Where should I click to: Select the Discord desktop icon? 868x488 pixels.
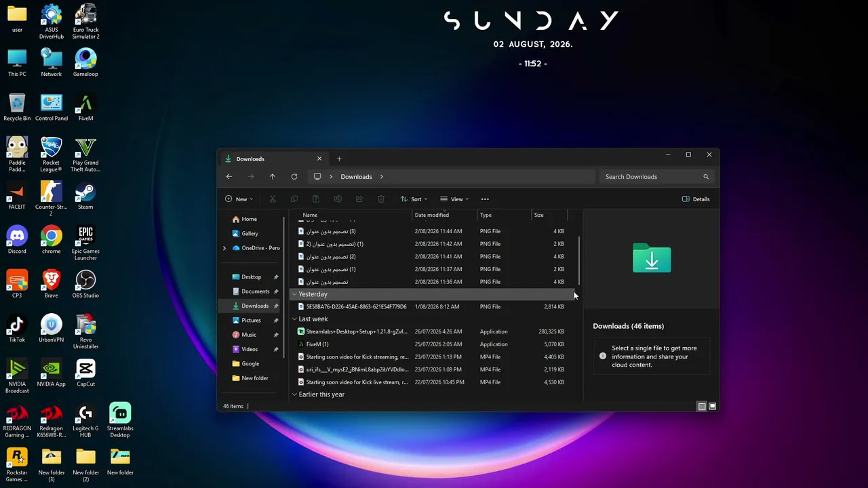[x=17, y=240]
